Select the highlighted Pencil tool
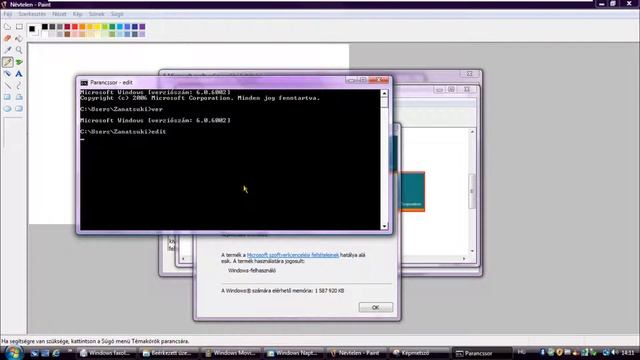The width and height of the screenshot is (640, 360). pos(7,62)
